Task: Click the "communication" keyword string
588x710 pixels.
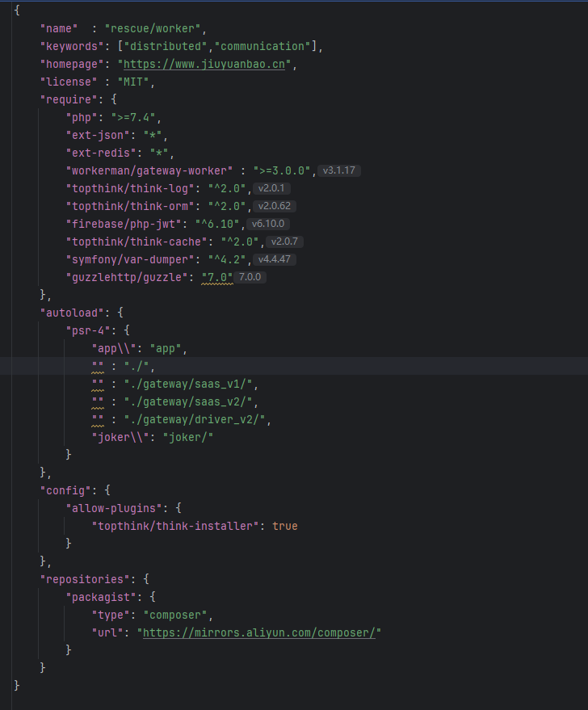Action: click(262, 46)
